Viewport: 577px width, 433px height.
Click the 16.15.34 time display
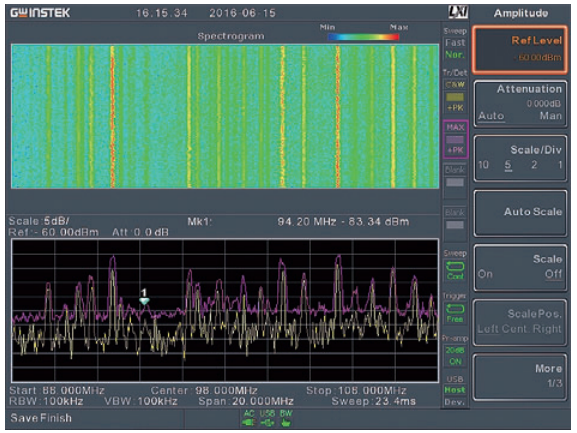click(x=162, y=13)
